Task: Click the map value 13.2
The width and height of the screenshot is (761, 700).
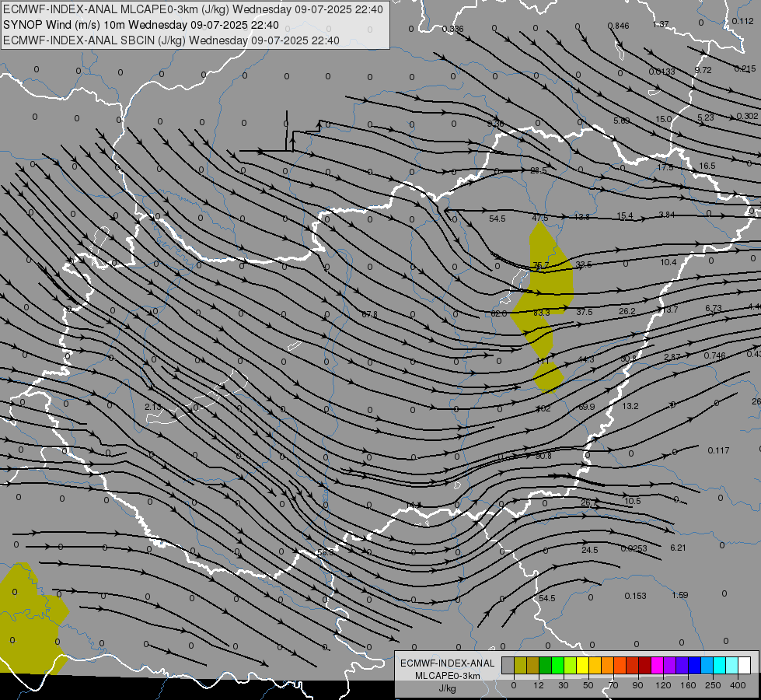Action: pyautogui.click(x=630, y=406)
